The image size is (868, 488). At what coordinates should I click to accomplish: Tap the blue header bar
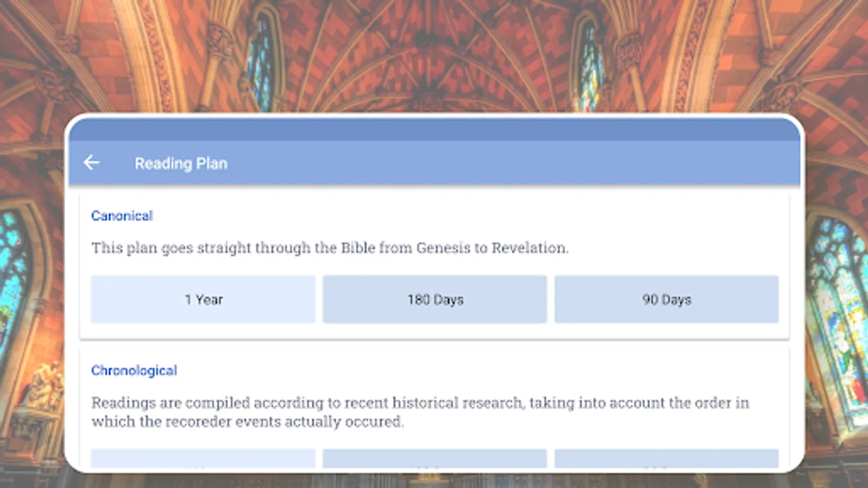434,163
